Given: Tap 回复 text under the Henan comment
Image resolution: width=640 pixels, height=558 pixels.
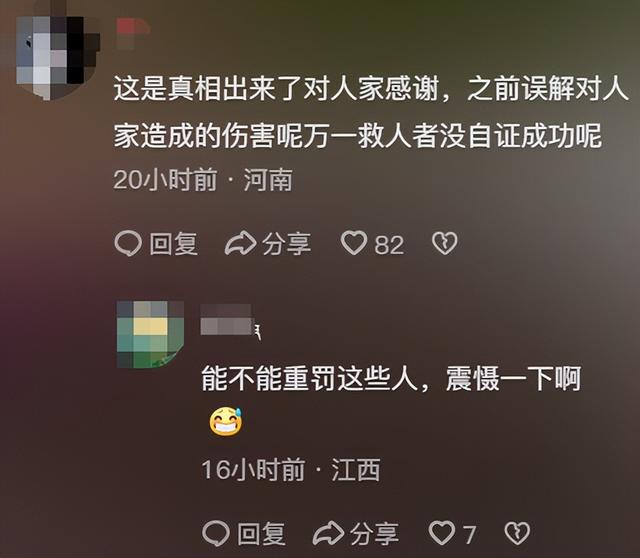Looking at the screenshot, I should [x=173, y=244].
